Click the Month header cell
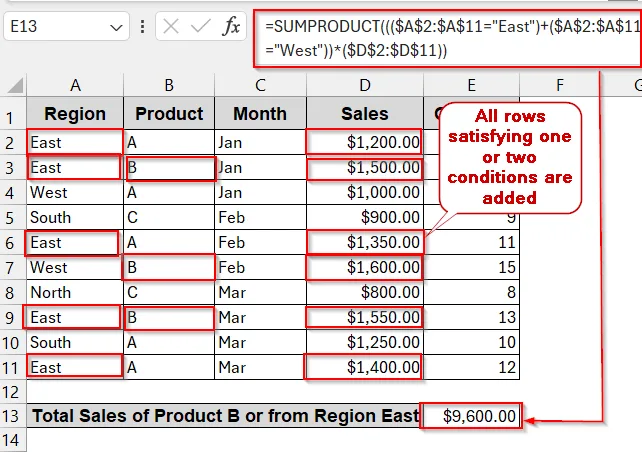 (260, 113)
